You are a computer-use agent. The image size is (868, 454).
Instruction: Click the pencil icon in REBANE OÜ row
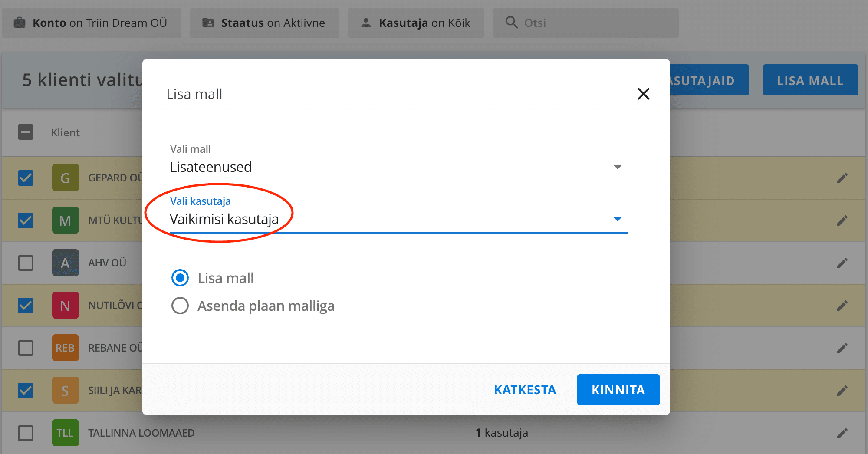pyautogui.click(x=842, y=348)
